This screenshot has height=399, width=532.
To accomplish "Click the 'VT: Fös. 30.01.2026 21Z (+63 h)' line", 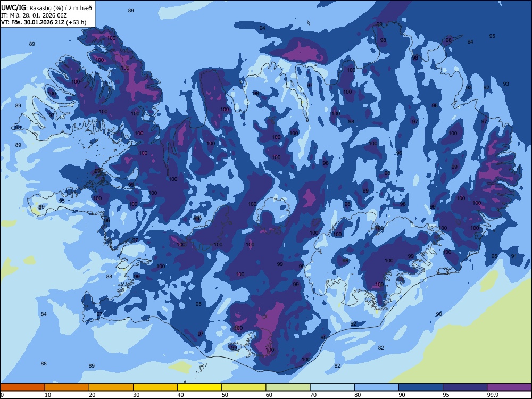I will pyautogui.click(x=44, y=22).
